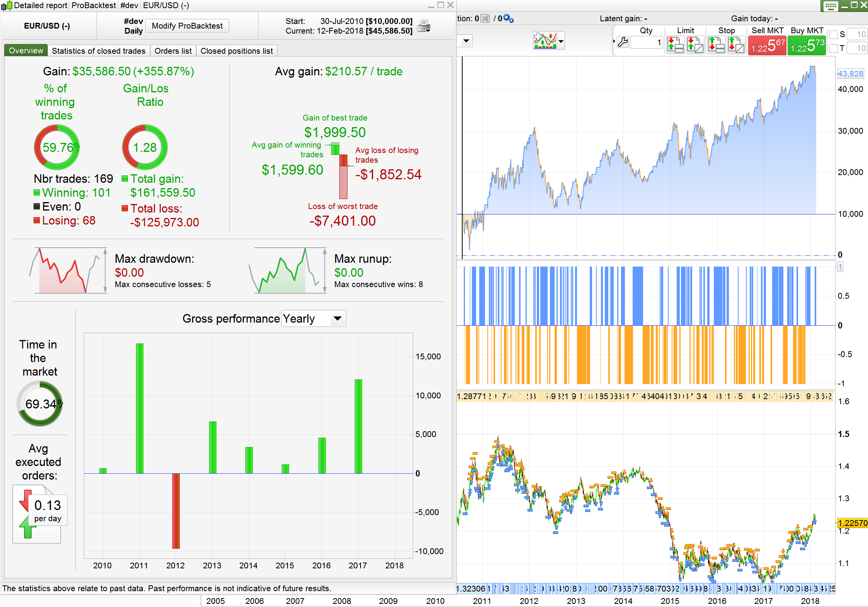Click the Total loss -$125,973.00 value

point(164,222)
